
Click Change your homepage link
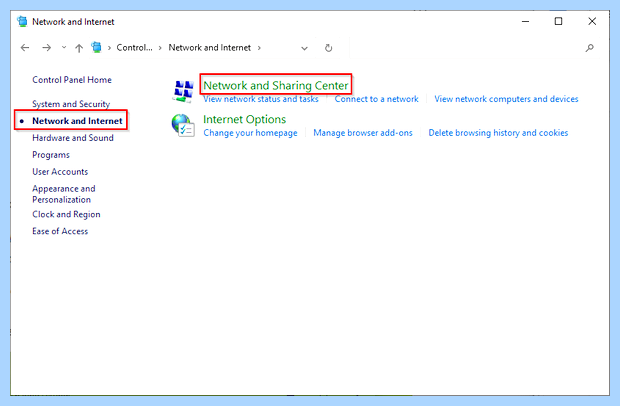tap(250, 133)
